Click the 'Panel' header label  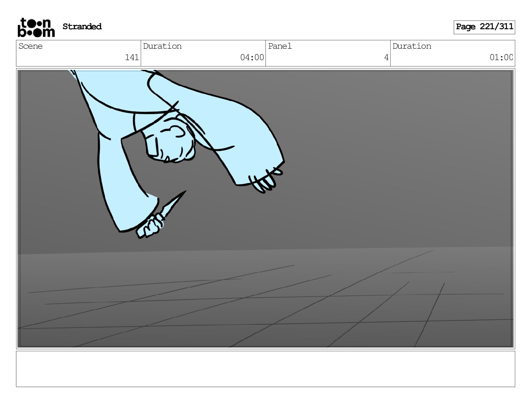(x=280, y=46)
